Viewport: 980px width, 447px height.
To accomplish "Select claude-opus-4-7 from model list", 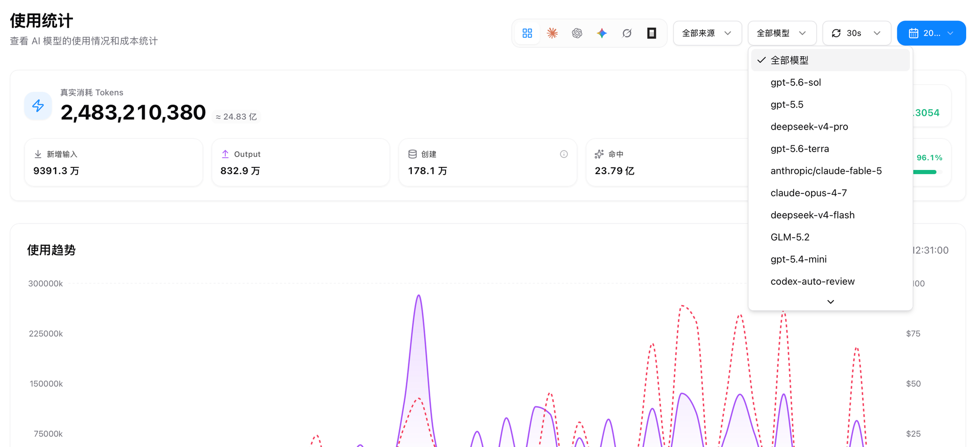I will point(830,193).
